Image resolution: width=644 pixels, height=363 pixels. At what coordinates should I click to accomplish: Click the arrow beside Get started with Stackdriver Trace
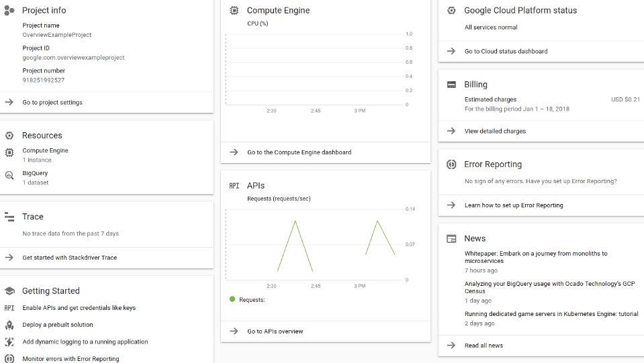point(9,258)
